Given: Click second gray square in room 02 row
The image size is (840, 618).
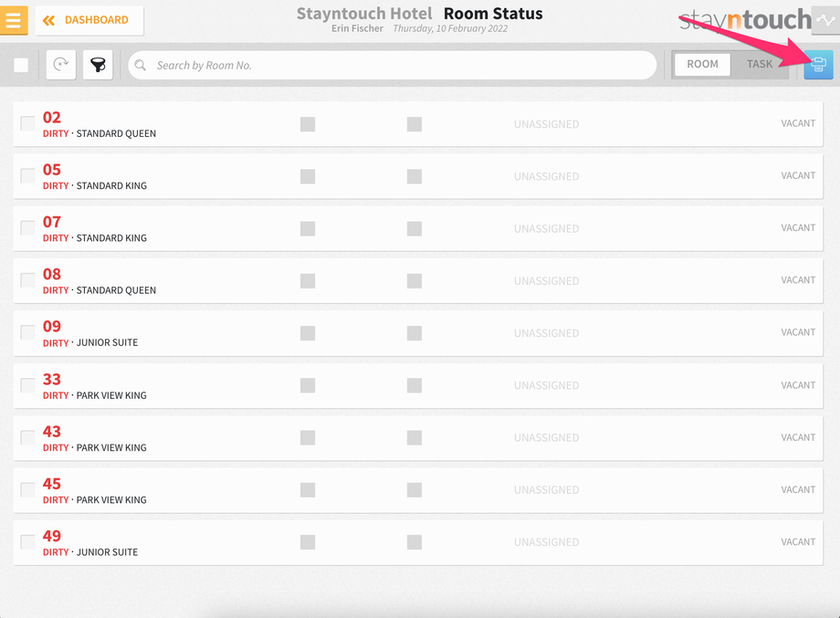Looking at the screenshot, I should (415, 124).
